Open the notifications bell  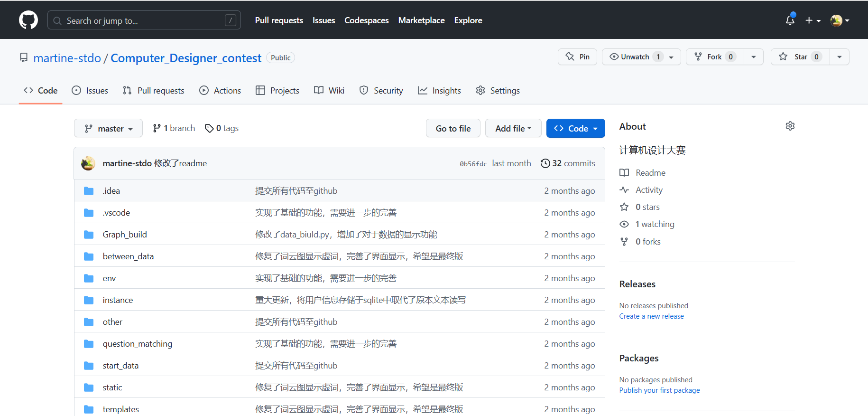click(790, 20)
